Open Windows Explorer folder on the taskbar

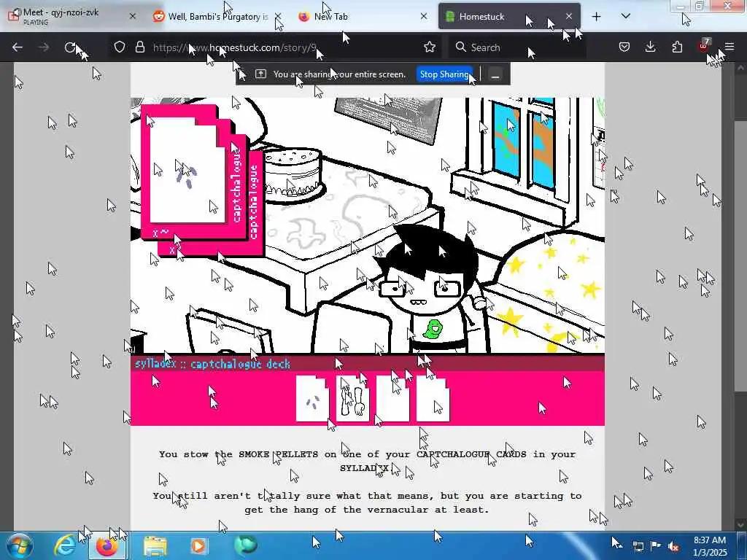pos(155,545)
